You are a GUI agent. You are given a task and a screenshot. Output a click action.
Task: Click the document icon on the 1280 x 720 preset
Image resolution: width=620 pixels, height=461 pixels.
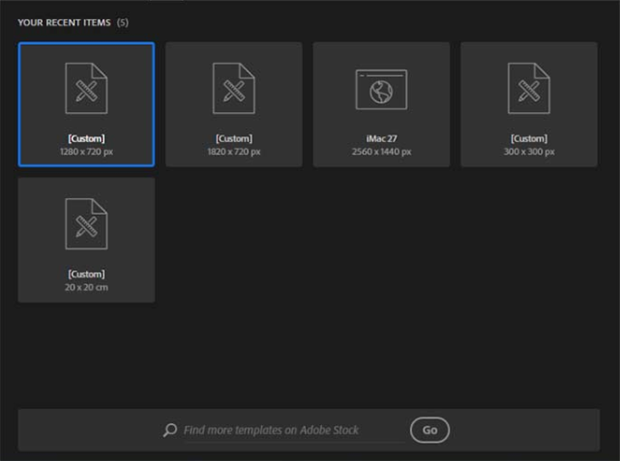(x=86, y=88)
